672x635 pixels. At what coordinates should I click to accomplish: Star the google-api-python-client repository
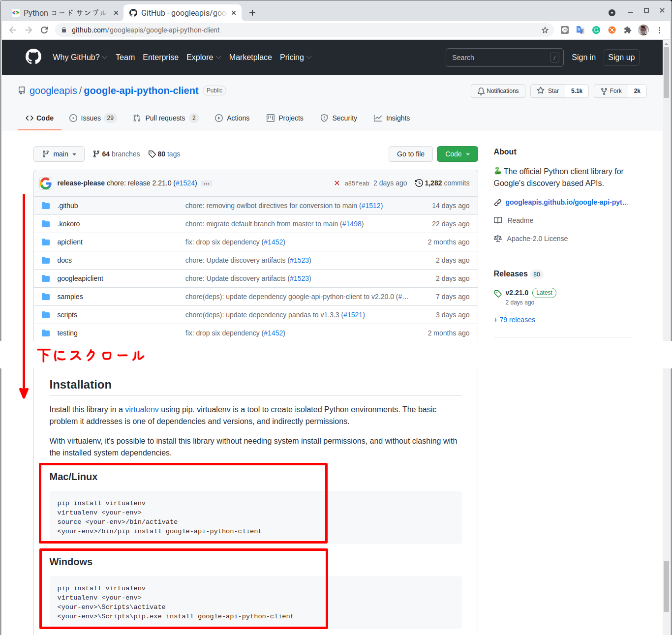point(547,91)
